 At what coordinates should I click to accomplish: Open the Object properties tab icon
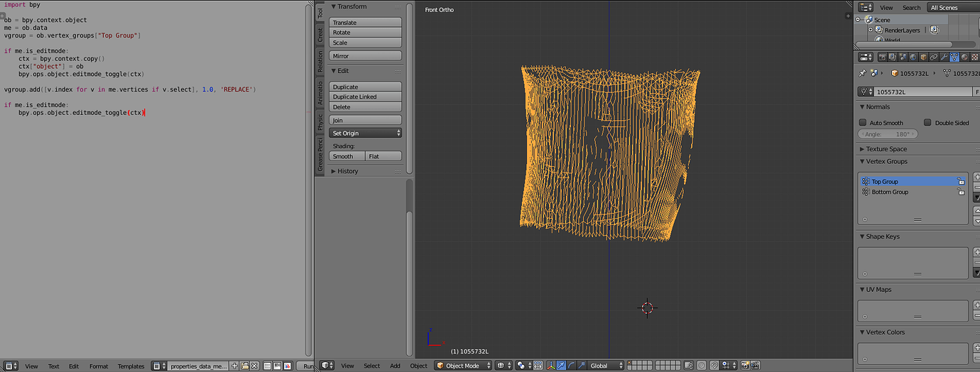pyautogui.click(x=923, y=57)
